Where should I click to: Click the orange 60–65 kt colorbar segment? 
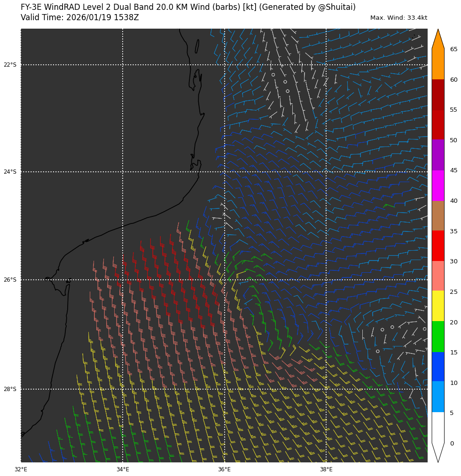click(x=438, y=64)
